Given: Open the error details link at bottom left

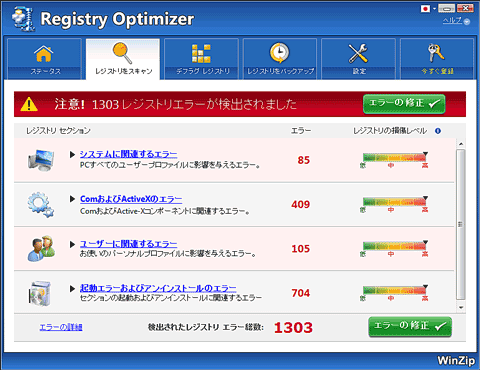Looking at the screenshot, I should [x=61, y=327].
